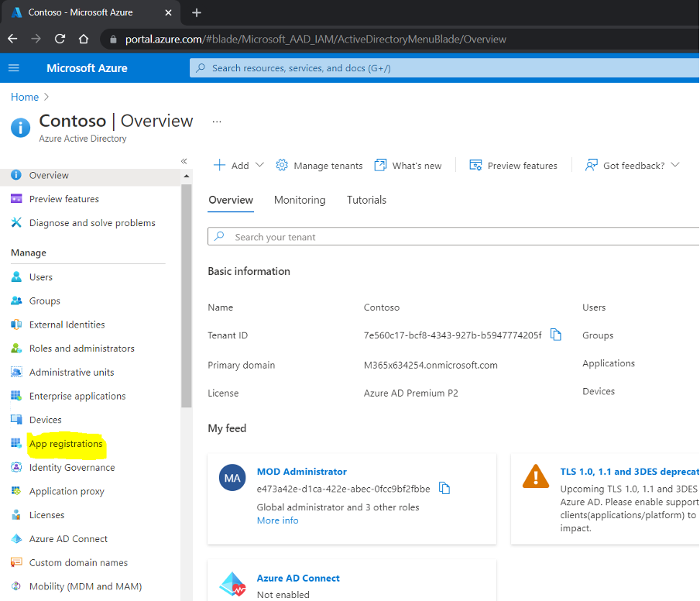Collapse the left navigation menu chevron

coord(184,161)
